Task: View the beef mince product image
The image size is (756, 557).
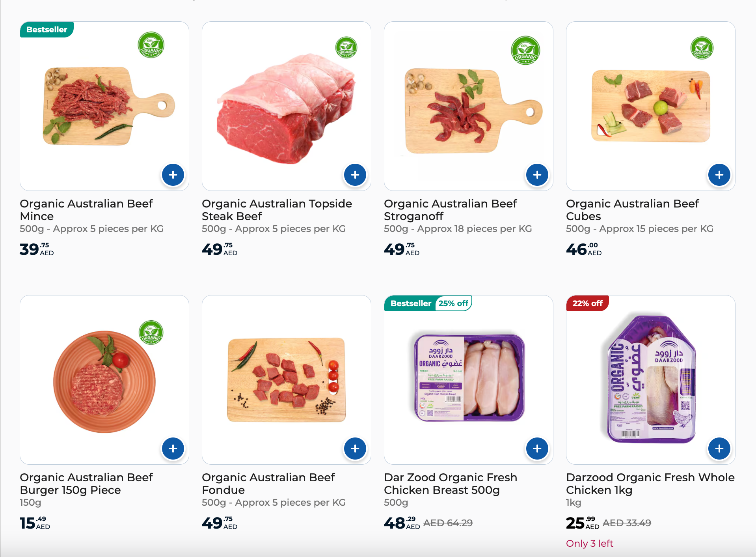Action: point(109,106)
